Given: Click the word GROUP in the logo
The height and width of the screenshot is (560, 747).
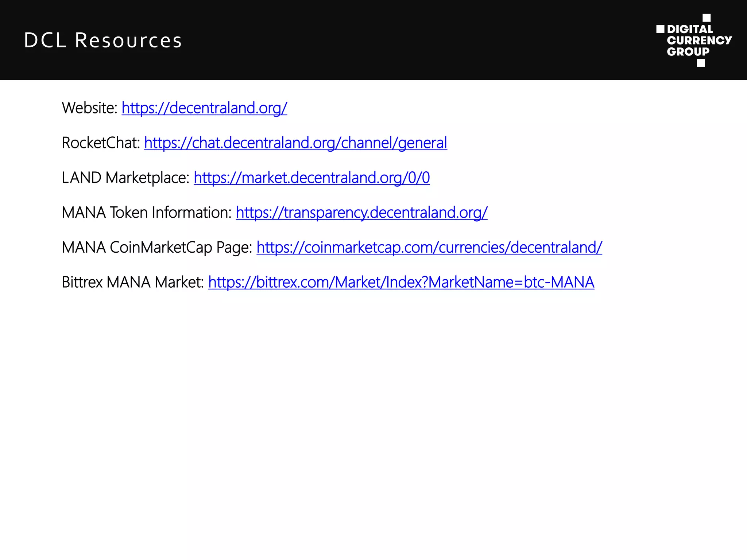Looking at the screenshot, I should [x=688, y=52].
